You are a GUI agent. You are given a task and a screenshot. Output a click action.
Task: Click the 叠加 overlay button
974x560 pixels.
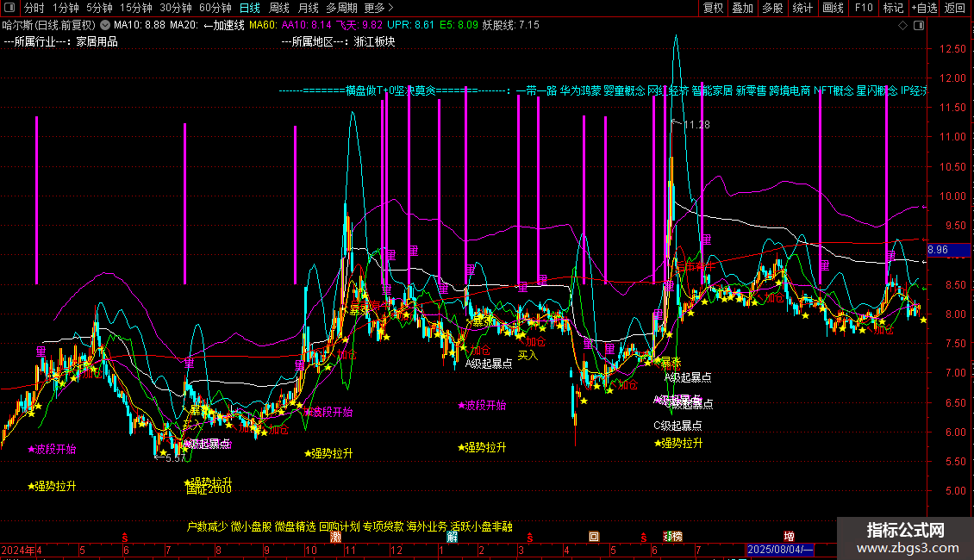pyautogui.click(x=742, y=8)
